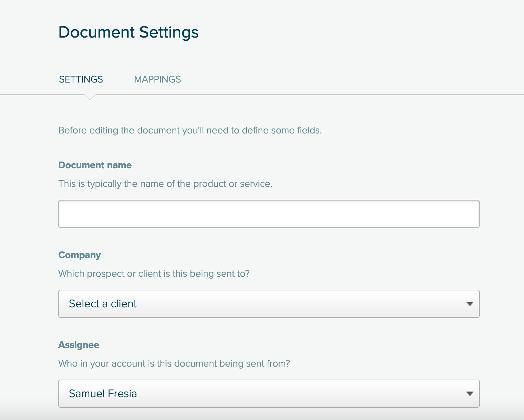Screen dimensions: 524x420
Task: Click the Company label
Action: pos(79,255)
